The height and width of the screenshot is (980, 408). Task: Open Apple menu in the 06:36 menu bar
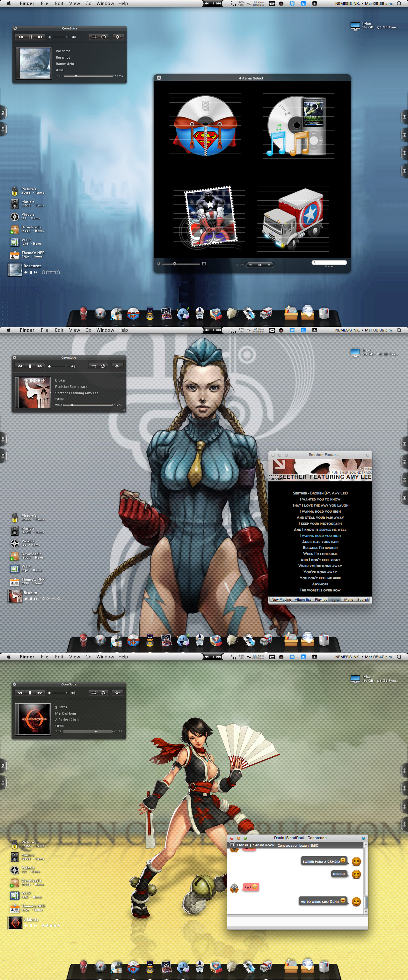[x=8, y=4]
